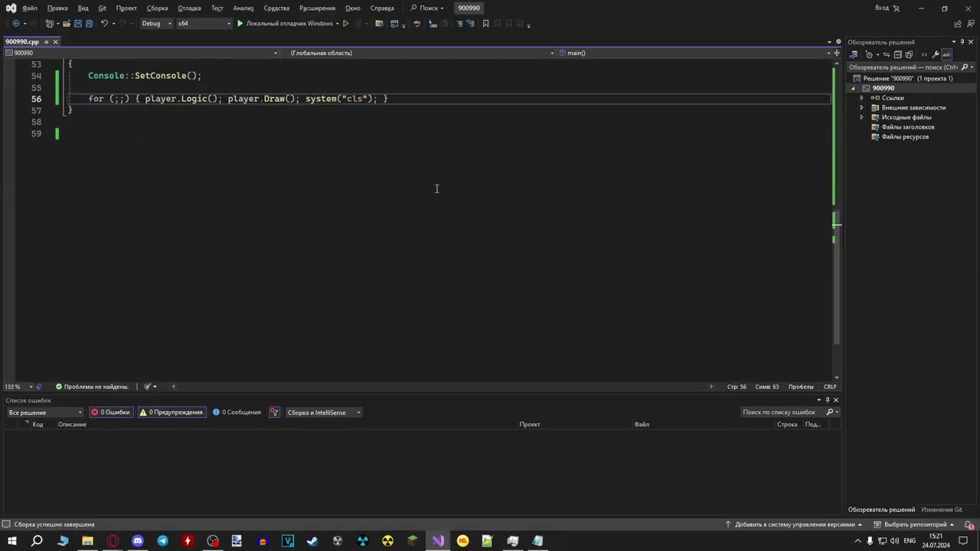Collapse the 900990 project node

(854, 88)
